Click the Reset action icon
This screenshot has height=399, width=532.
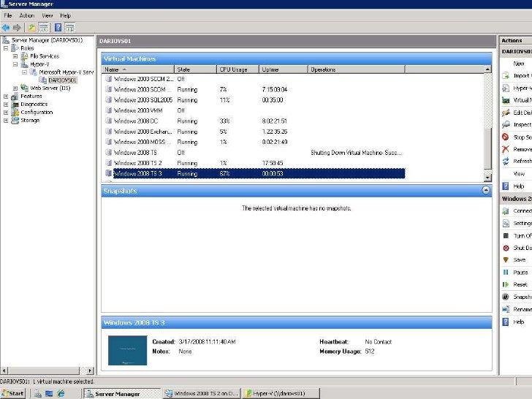click(506, 284)
